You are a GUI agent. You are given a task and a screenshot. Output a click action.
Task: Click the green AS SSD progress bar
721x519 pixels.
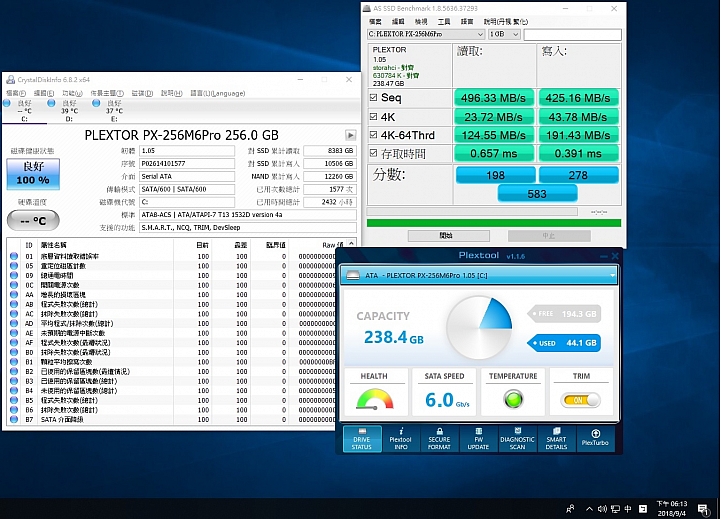tap(493, 222)
